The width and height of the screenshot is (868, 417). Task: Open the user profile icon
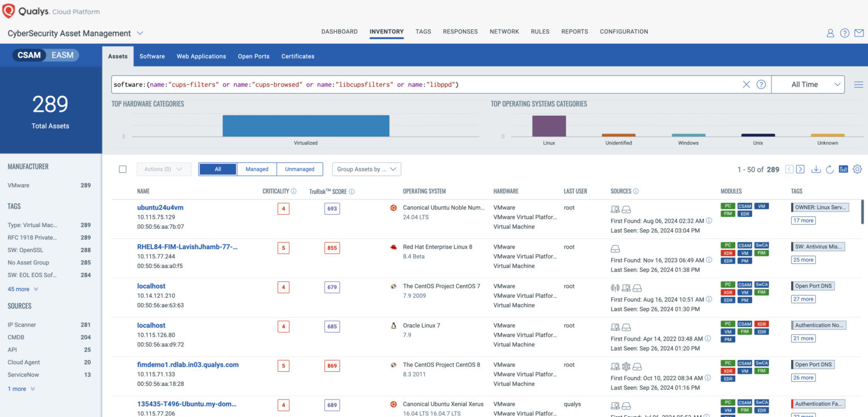(830, 33)
